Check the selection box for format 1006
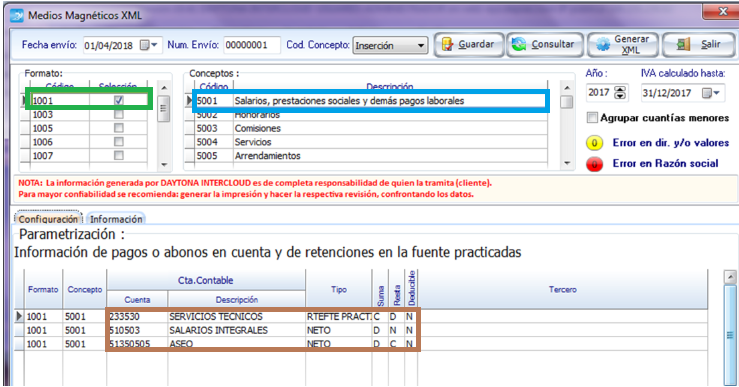739x387 pixels. pyautogui.click(x=119, y=142)
